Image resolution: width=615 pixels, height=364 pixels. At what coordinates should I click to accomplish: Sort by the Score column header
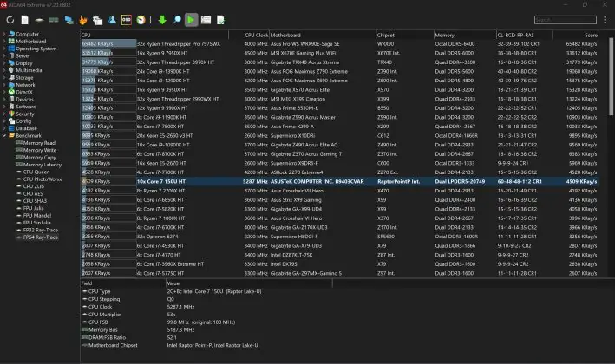tap(575, 35)
